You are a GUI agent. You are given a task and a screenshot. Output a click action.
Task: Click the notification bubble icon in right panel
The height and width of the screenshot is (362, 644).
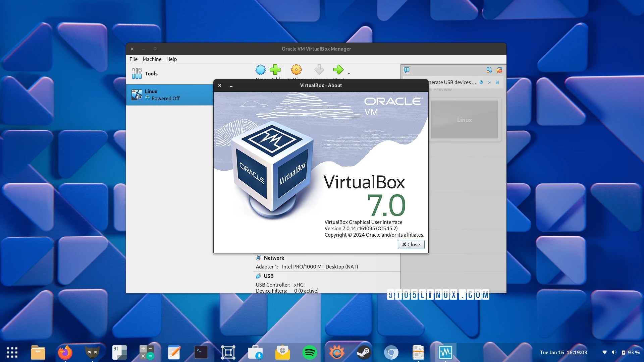pyautogui.click(x=407, y=70)
